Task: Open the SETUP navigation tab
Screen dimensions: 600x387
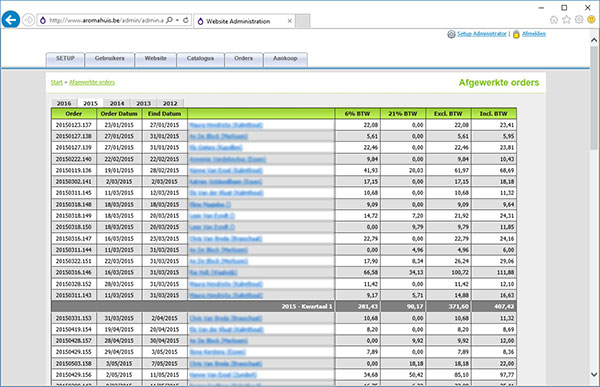Action: tap(65, 59)
